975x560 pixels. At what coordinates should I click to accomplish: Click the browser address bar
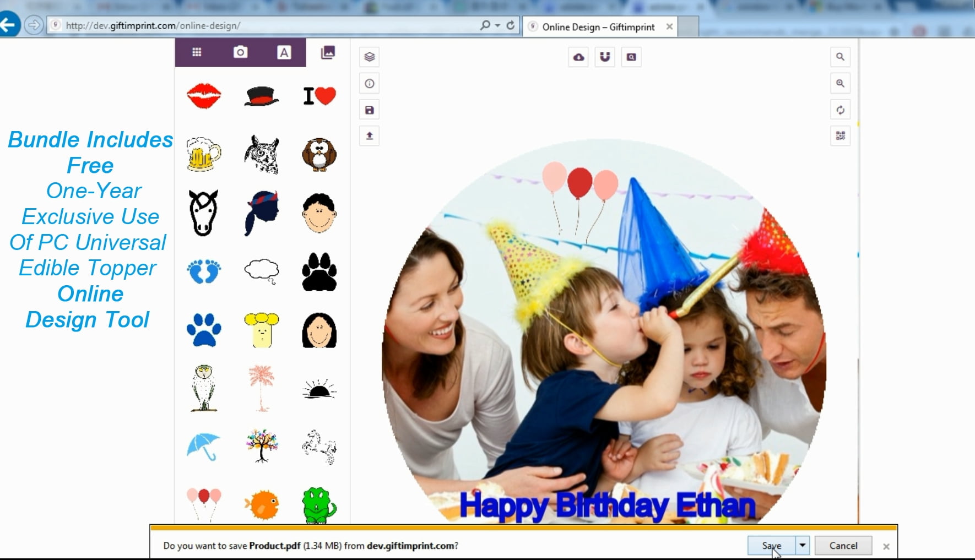click(x=264, y=25)
